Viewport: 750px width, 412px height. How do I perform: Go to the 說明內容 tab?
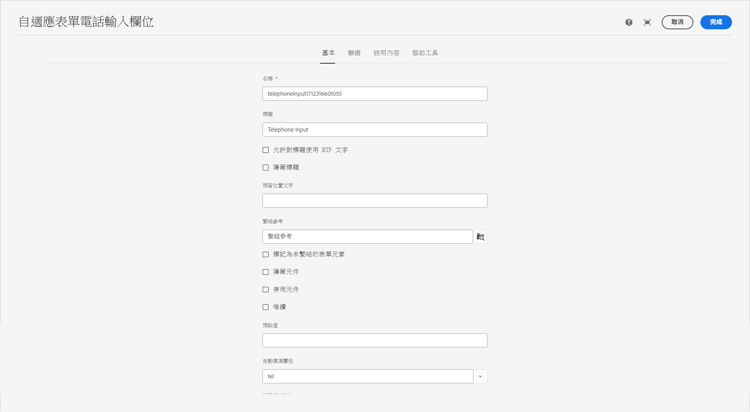(386, 53)
